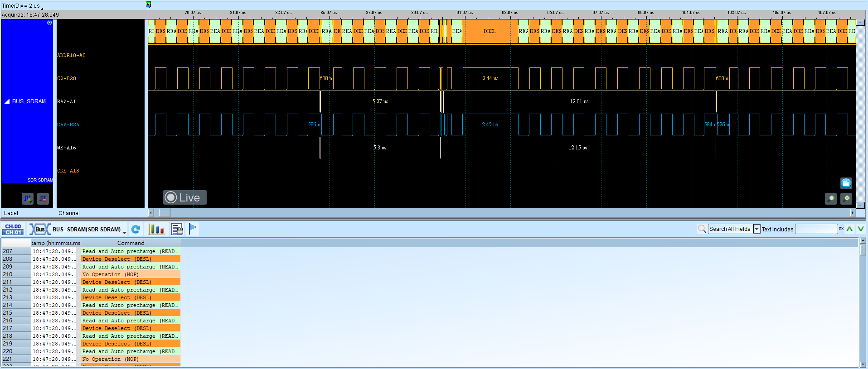Open the Search All Fields dropdown

point(757,229)
